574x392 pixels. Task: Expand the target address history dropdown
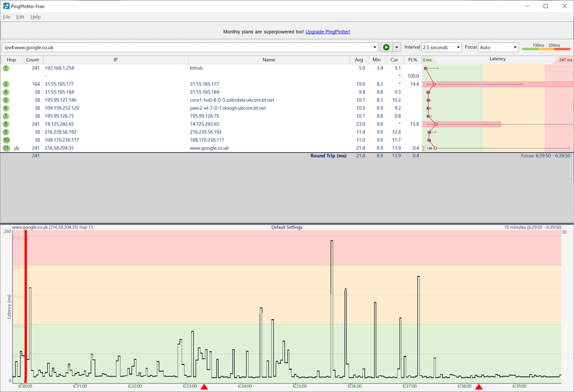click(375, 48)
